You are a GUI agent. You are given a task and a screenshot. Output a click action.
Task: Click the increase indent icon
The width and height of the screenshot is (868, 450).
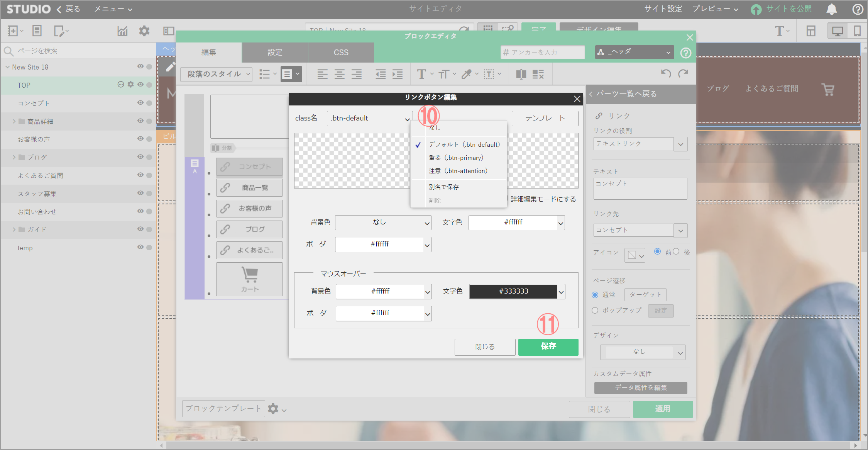[x=398, y=74]
